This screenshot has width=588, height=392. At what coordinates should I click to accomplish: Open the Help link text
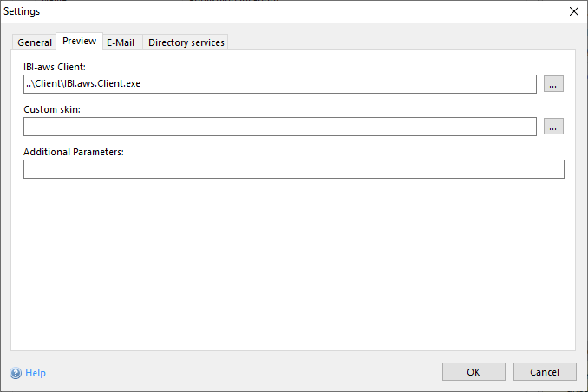click(x=36, y=373)
